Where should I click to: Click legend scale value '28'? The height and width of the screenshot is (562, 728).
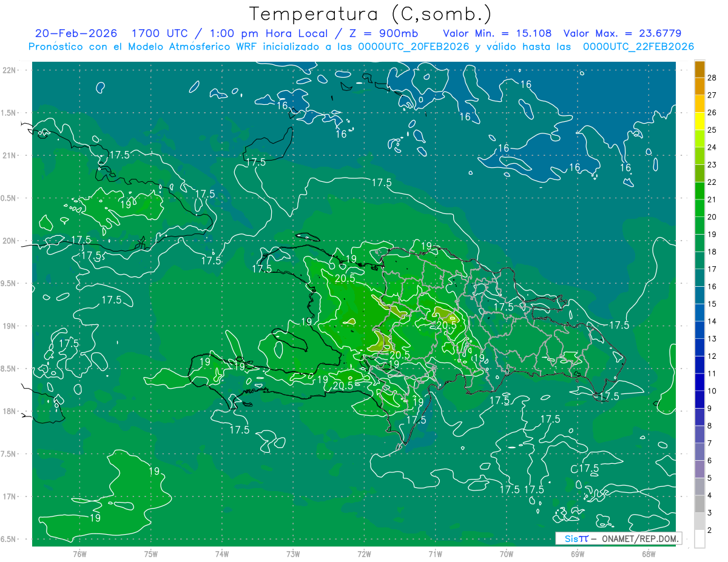click(712, 78)
